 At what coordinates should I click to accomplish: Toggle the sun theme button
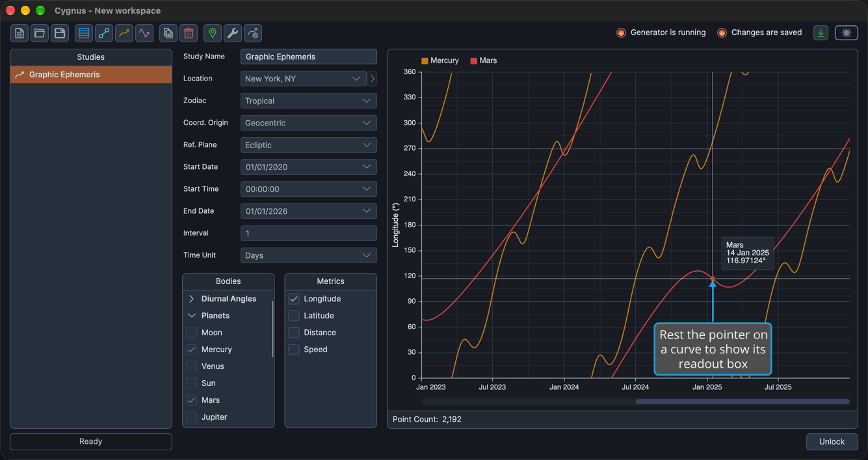click(x=847, y=33)
